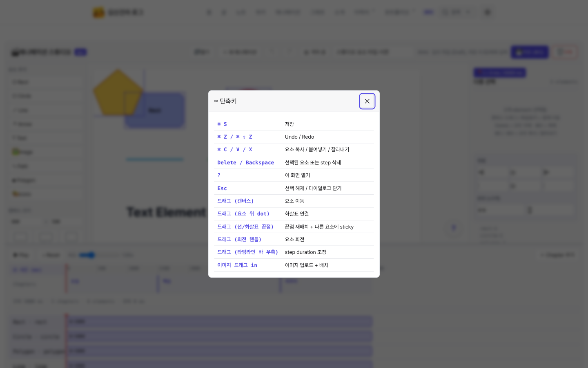Click the 단축키 dialog title text

(x=228, y=101)
